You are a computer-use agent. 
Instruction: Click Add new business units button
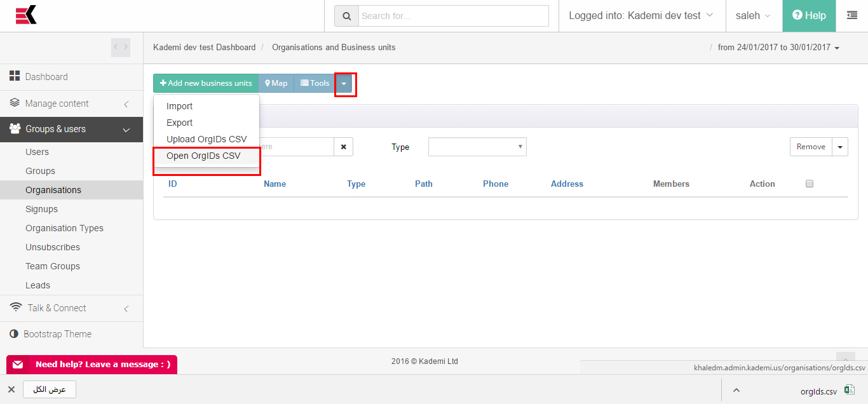click(206, 83)
